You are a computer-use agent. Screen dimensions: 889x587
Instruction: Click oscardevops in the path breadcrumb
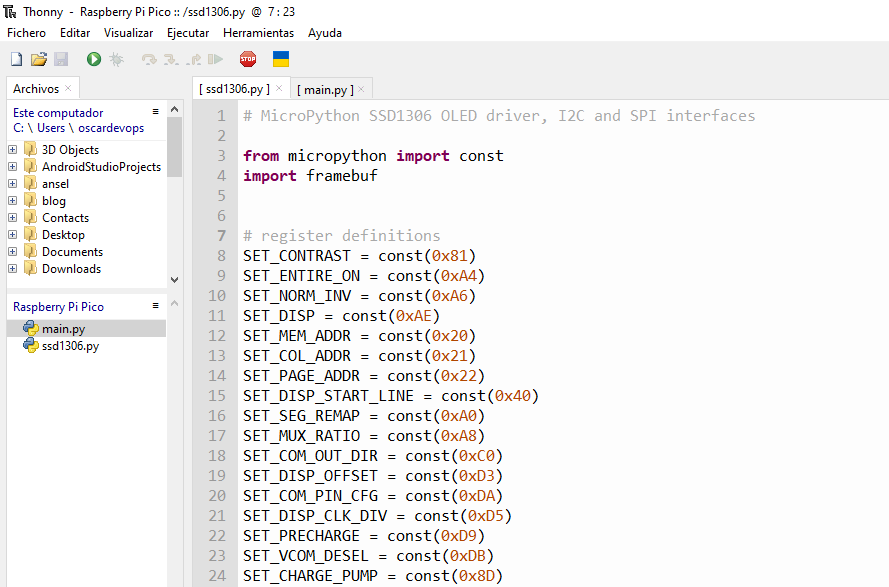tap(111, 128)
